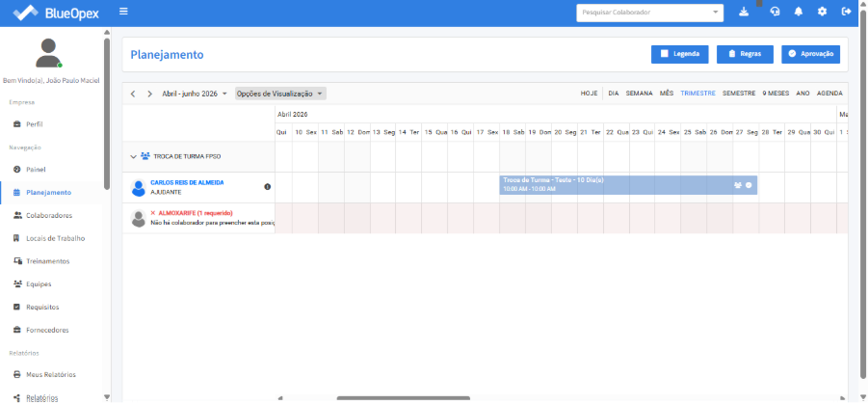
Task: Click the logout icon
Action: click(x=846, y=12)
